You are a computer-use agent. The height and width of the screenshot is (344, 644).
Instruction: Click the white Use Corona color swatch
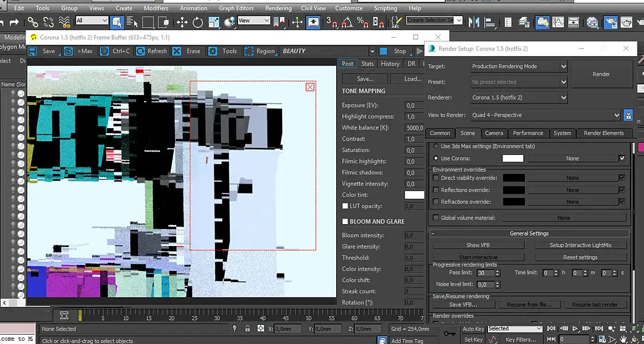pyautogui.click(x=512, y=159)
